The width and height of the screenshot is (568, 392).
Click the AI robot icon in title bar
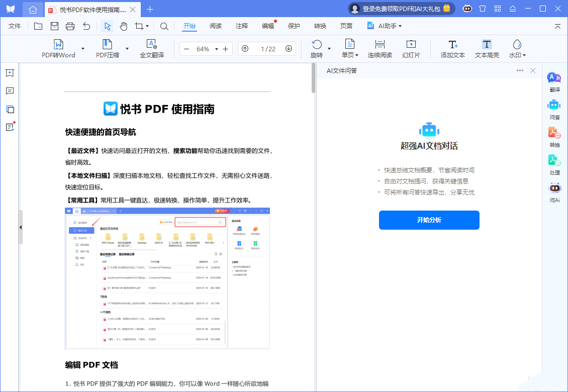[467, 9]
